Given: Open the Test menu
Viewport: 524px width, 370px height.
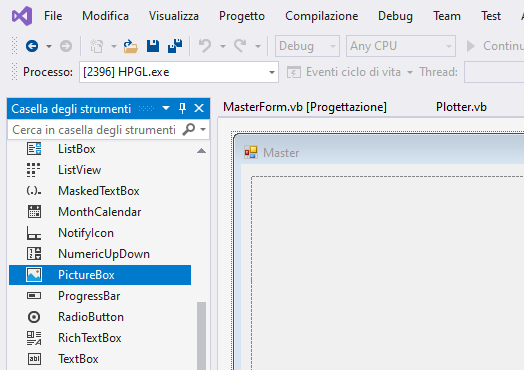Looking at the screenshot, I should click(x=491, y=16).
